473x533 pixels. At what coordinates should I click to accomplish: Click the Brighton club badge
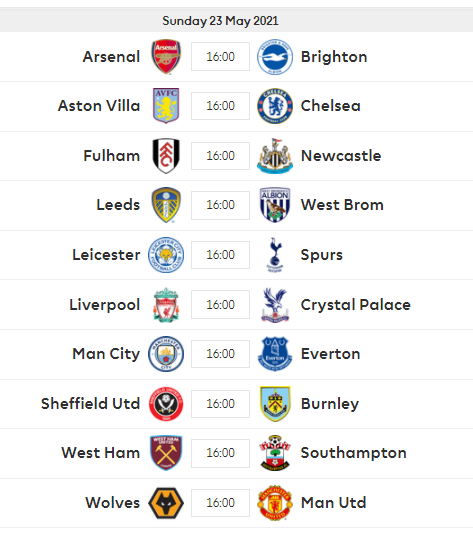275,56
